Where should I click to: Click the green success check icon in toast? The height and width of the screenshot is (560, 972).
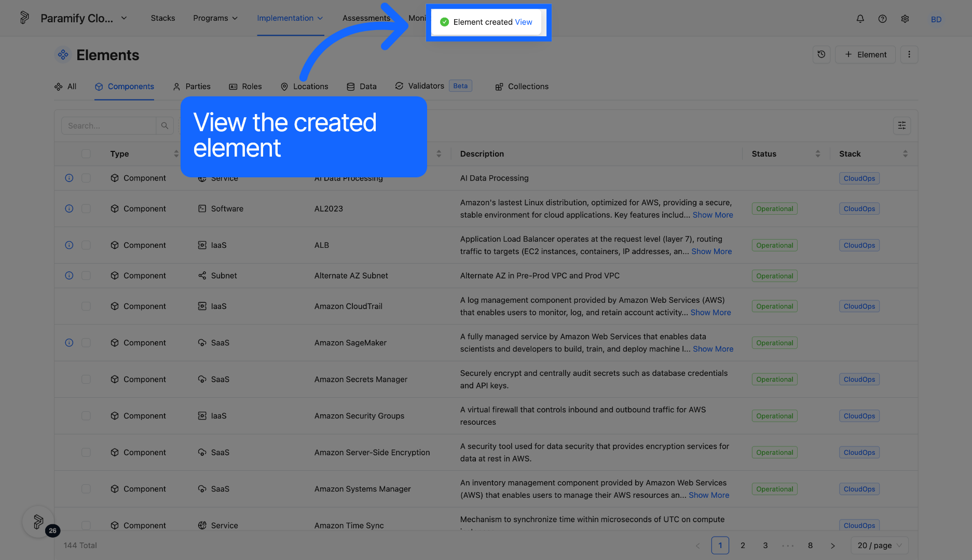(x=444, y=22)
